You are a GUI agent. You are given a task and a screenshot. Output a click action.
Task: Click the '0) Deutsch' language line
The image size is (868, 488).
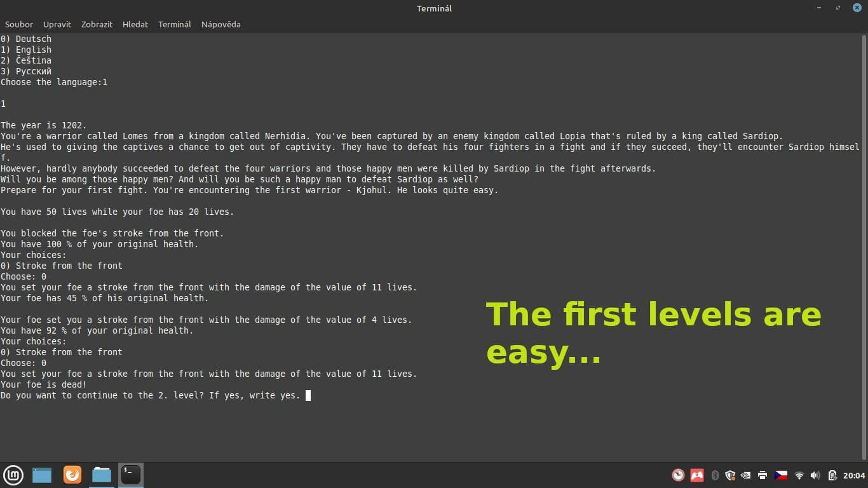(x=26, y=39)
